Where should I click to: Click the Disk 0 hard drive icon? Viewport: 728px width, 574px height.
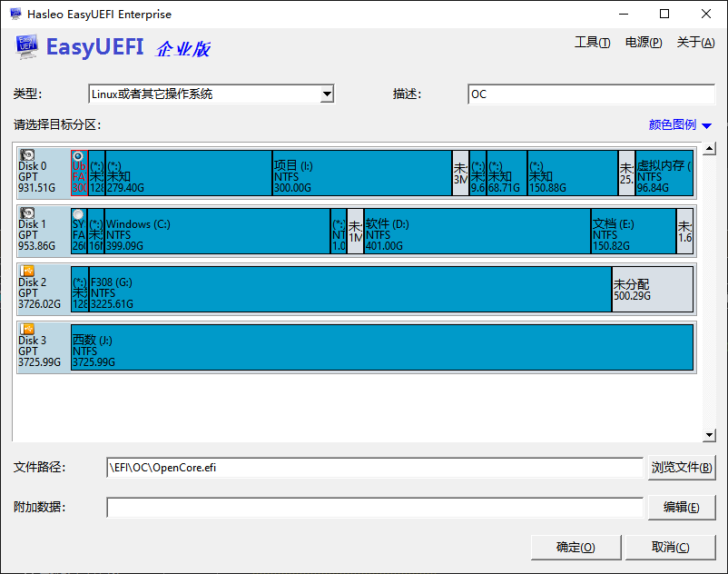[27, 154]
